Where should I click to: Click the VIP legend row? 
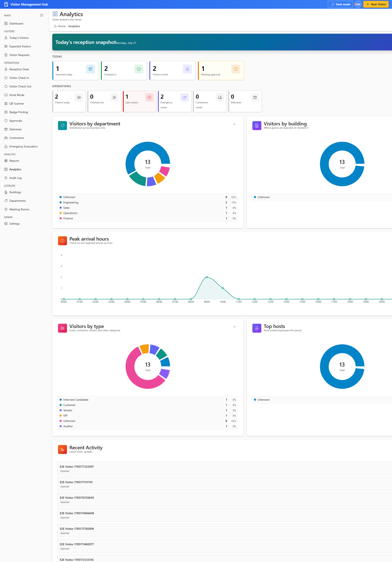[148, 416]
